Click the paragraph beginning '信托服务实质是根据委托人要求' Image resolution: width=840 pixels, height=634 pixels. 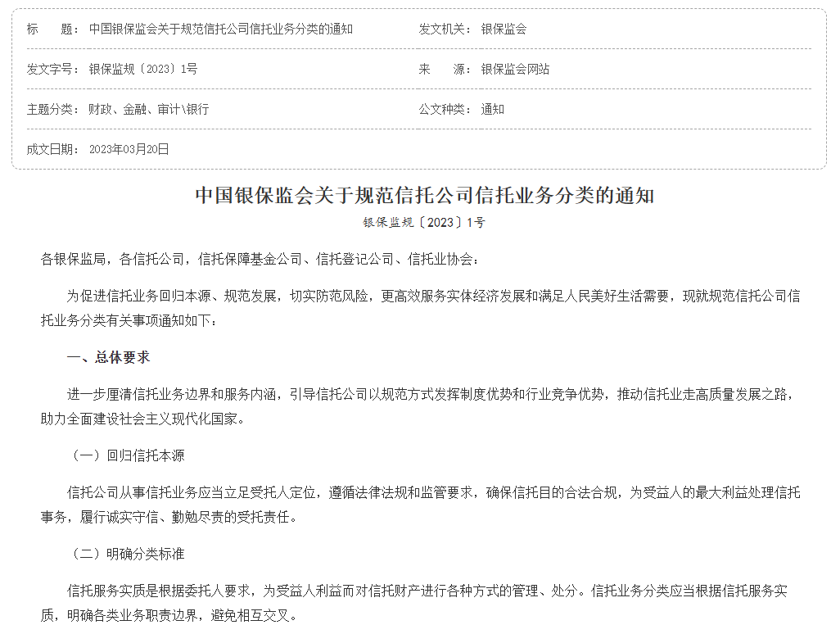(413, 604)
